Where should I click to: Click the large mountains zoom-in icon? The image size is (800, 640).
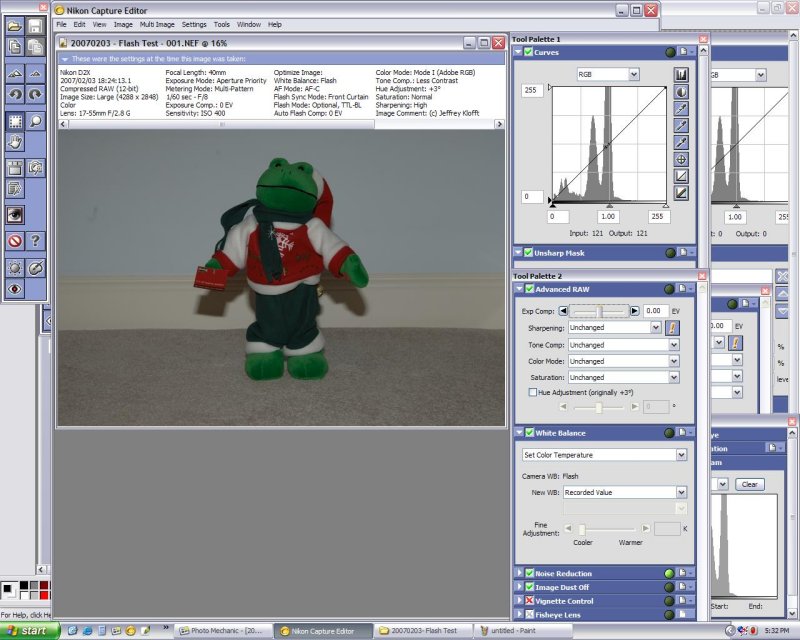click(15, 74)
